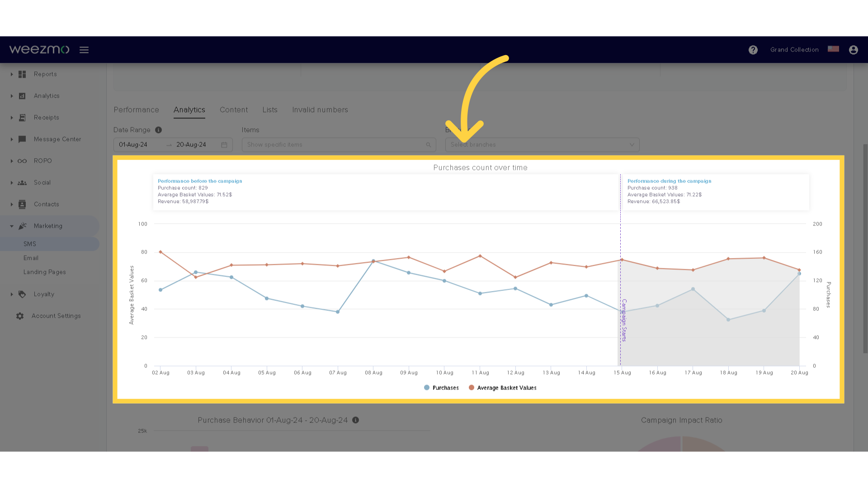Click 'Performance during the campaign' heading

pyautogui.click(x=669, y=181)
